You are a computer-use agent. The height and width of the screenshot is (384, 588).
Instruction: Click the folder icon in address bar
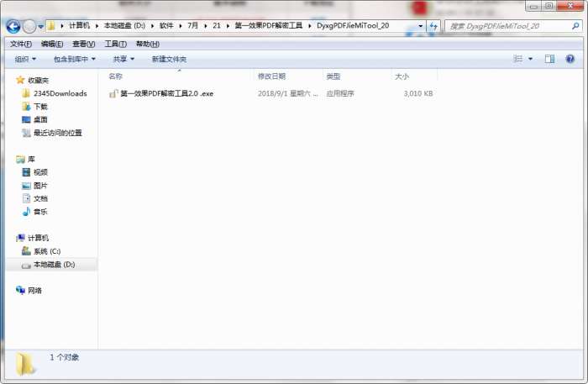(51, 26)
